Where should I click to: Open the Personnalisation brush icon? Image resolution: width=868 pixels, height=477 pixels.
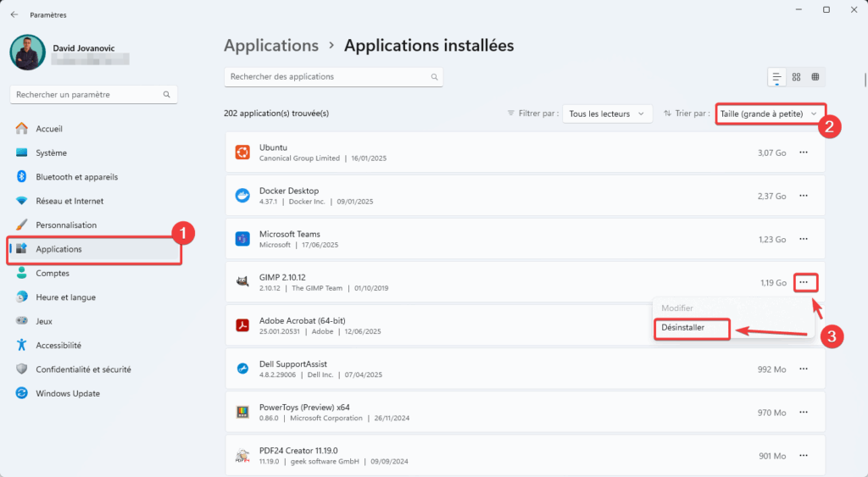point(21,225)
